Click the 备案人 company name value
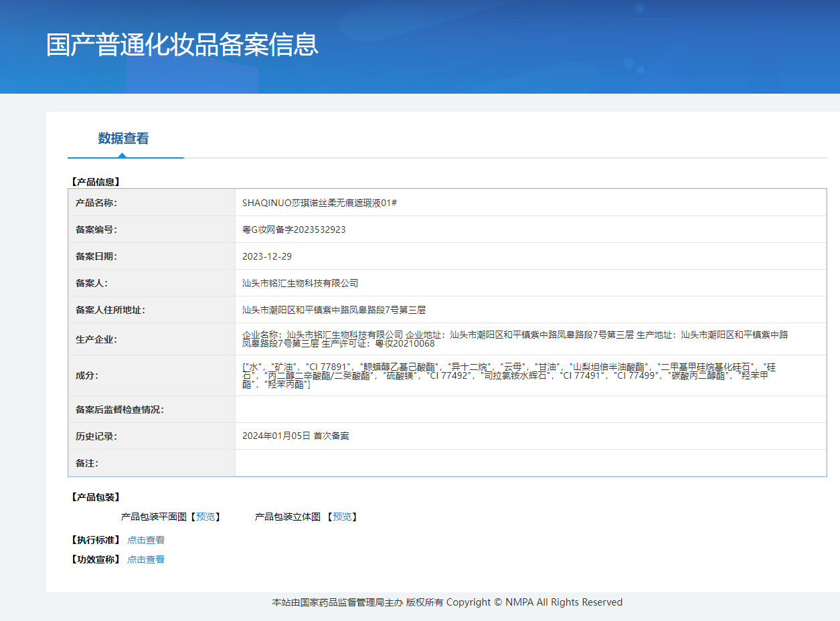Screen dimensions: 840x621 300,283
